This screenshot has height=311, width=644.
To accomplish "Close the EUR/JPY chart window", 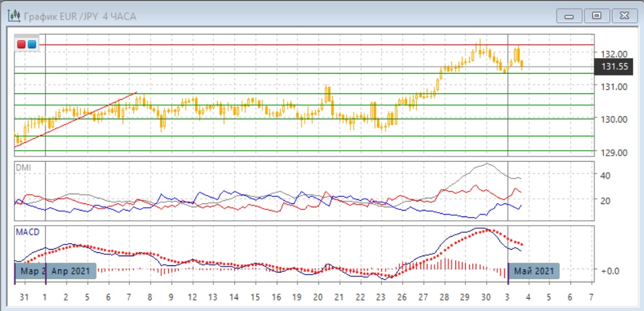I will [621, 15].
